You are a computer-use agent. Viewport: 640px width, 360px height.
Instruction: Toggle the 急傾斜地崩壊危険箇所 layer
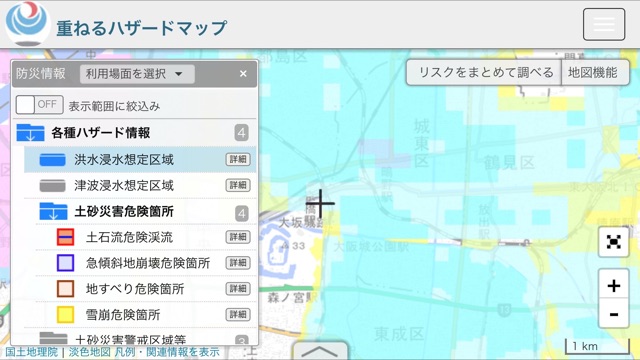tap(148, 263)
